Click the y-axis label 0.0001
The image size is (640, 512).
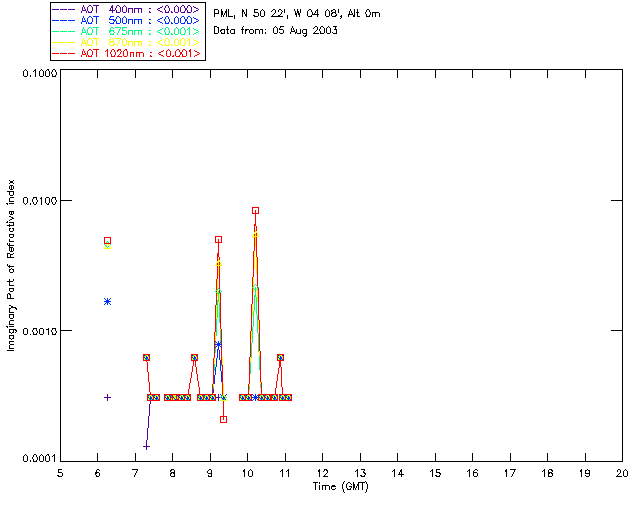click(40, 459)
